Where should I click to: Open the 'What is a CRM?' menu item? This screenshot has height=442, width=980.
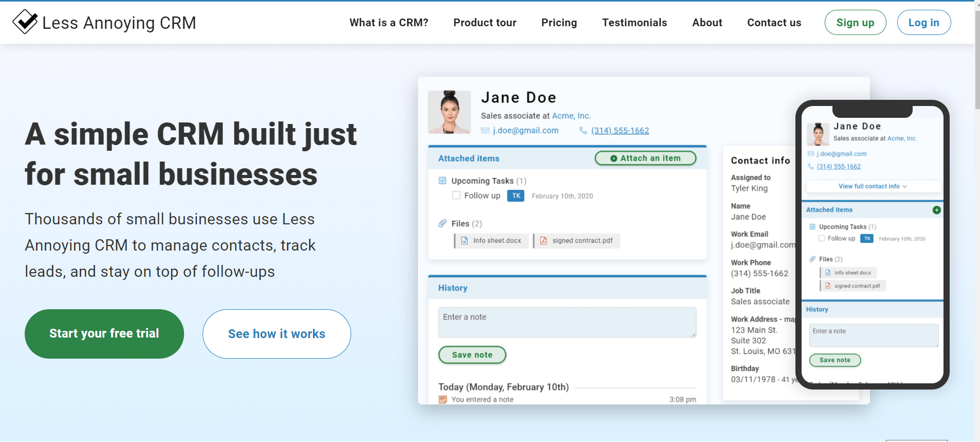click(x=389, y=23)
